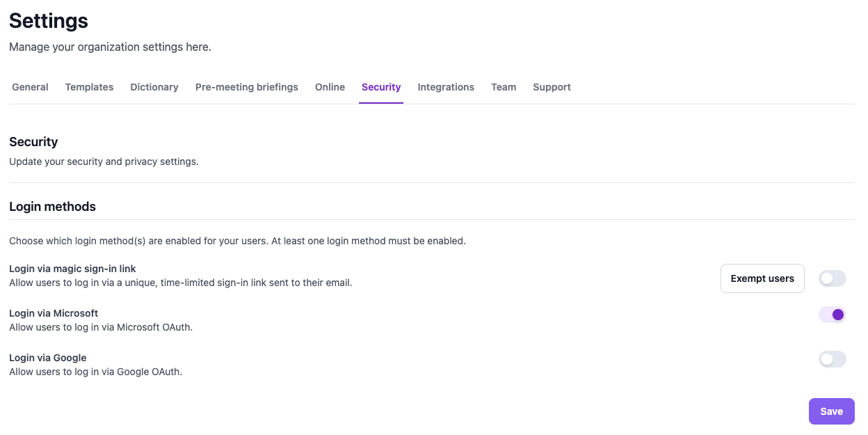Open the Team tab

[504, 87]
